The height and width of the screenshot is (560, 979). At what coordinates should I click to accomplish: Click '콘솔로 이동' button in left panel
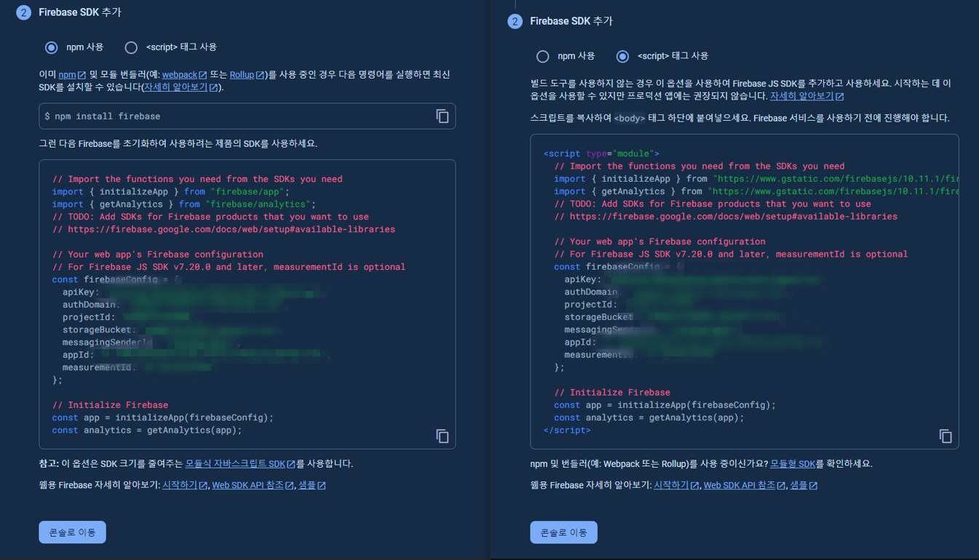(x=72, y=532)
